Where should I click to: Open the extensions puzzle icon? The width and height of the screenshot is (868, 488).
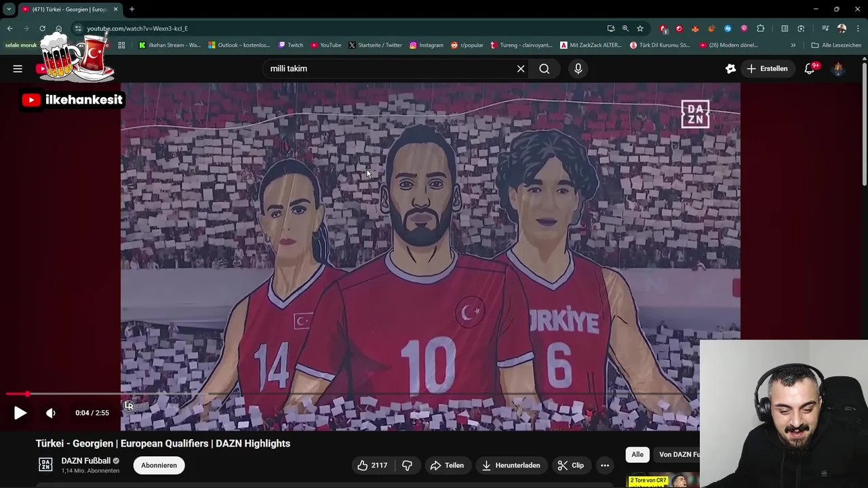coord(760,28)
